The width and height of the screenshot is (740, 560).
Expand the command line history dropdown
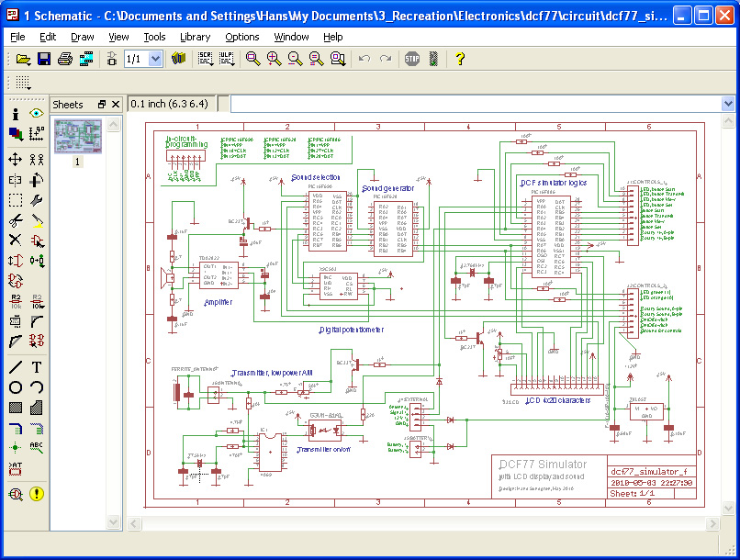click(x=728, y=104)
